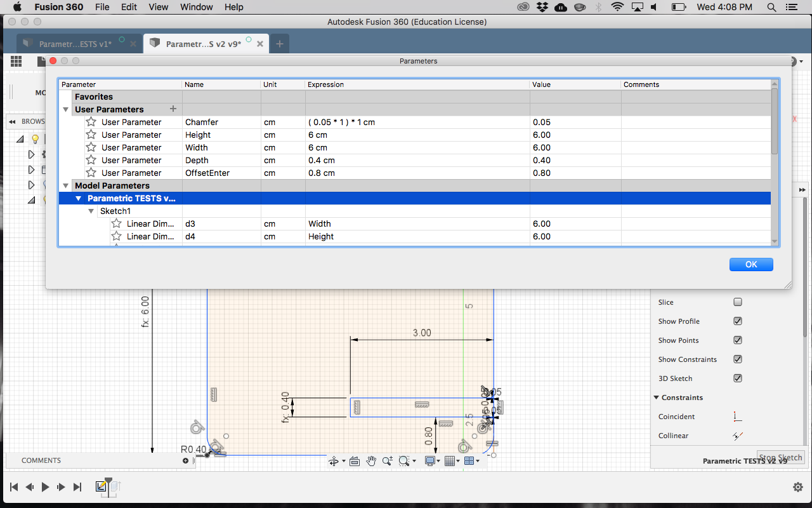Collapse the Constraints section in palette
Image resolution: width=812 pixels, height=508 pixels.
(x=657, y=398)
